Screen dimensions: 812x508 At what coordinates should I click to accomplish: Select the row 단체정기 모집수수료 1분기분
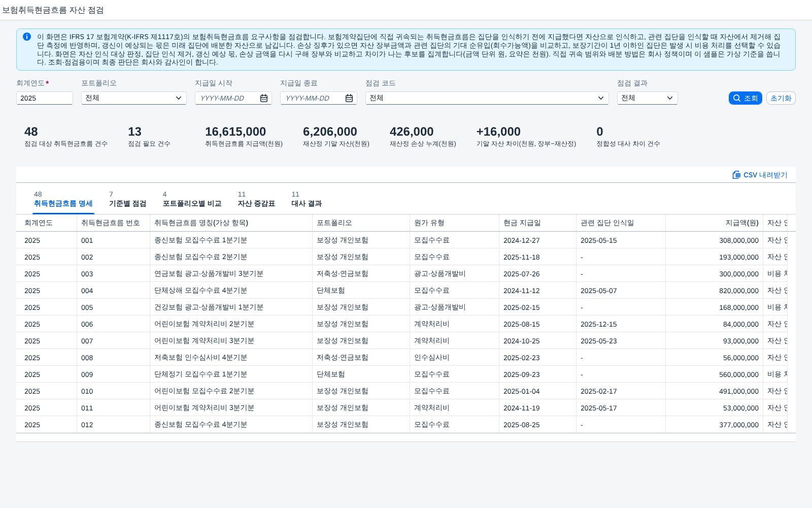click(x=406, y=374)
